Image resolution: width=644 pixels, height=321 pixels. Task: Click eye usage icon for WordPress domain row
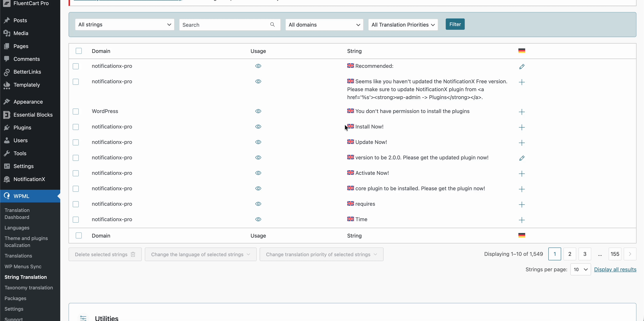[258, 111]
